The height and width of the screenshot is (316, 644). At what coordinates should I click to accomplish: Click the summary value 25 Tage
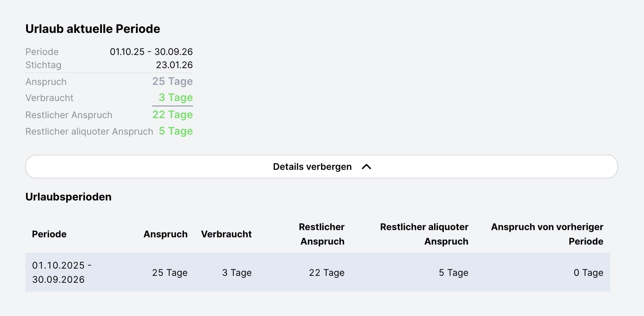(x=172, y=81)
